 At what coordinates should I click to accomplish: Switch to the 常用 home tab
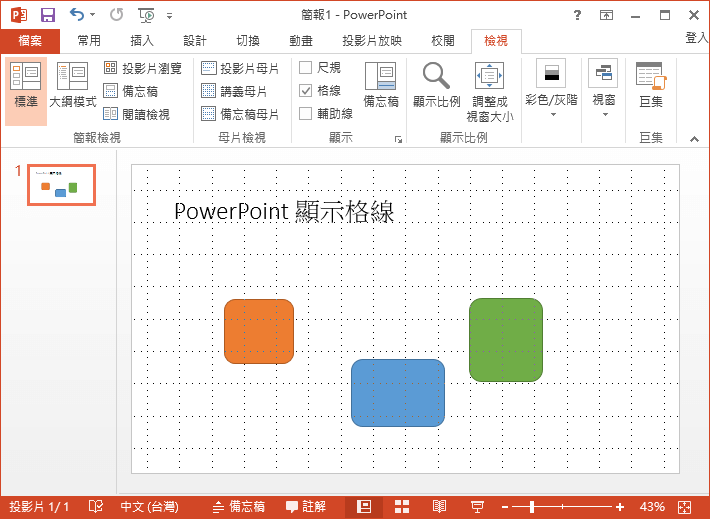89,41
